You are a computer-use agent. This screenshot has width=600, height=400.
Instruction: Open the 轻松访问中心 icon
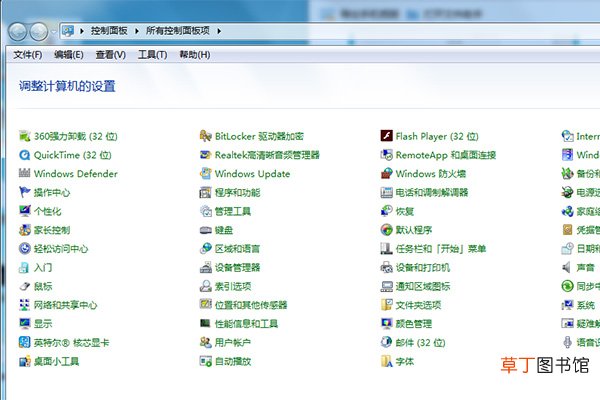coord(24,248)
